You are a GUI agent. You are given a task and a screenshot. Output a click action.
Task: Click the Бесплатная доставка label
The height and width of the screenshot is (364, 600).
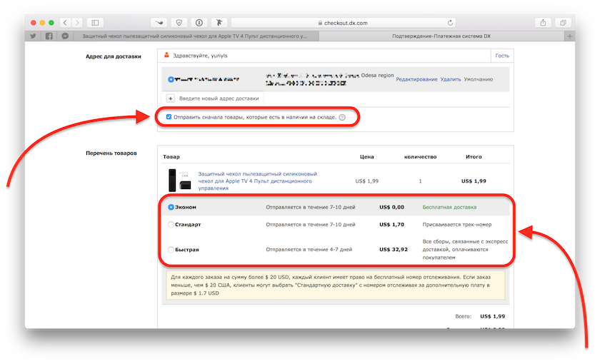[449, 207]
